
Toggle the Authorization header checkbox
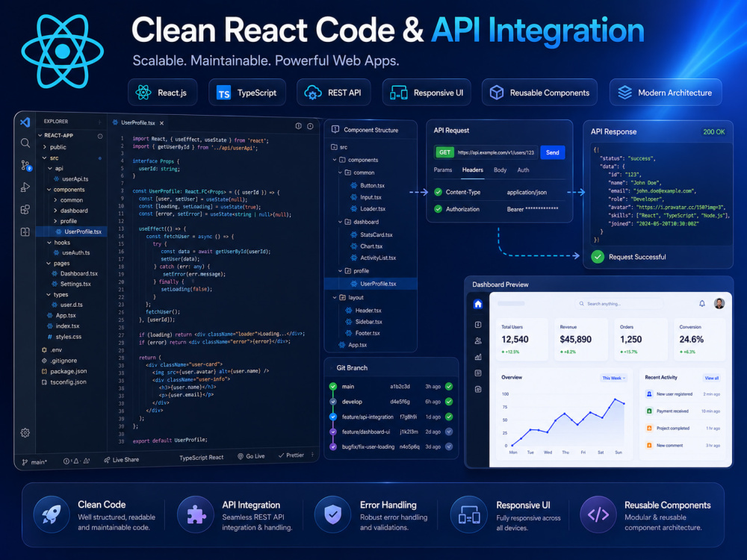pos(438,209)
